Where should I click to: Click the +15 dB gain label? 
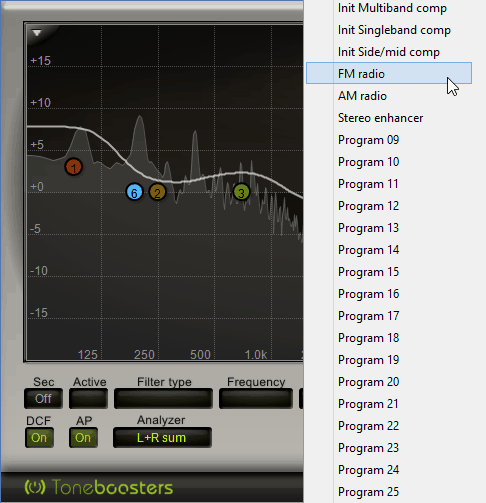(x=40, y=61)
